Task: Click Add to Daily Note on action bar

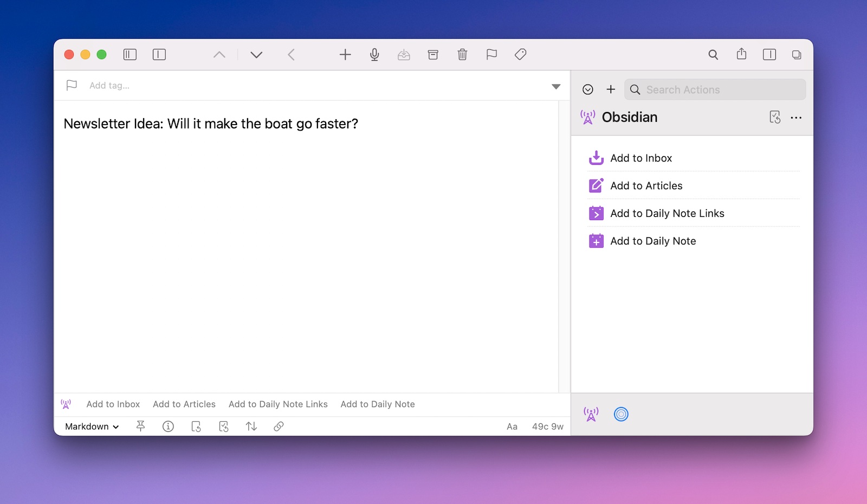Action: 378,404
